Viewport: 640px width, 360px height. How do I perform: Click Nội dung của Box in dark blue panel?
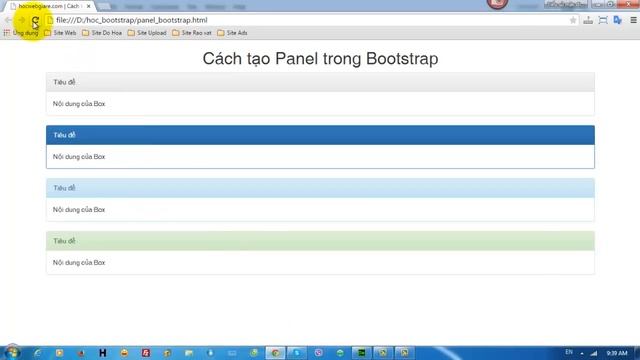pyautogui.click(x=79, y=157)
